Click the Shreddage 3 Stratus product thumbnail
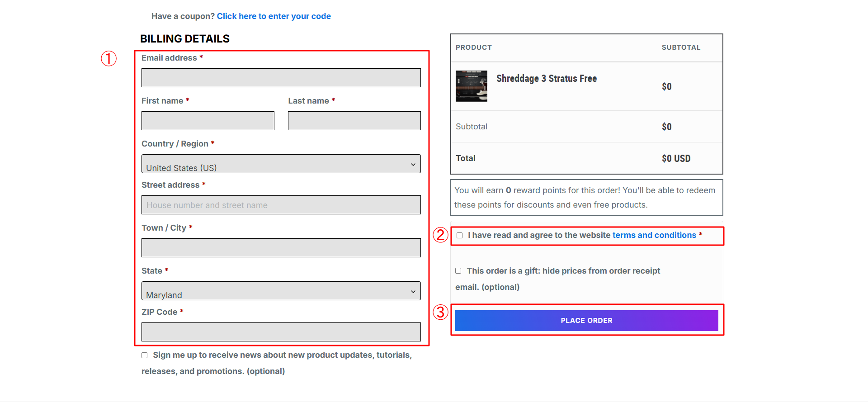868x412 pixels. coord(472,86)
